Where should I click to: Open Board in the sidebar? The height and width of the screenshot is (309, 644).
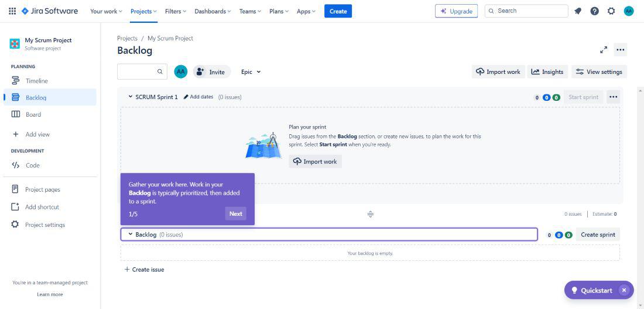(50, 114)
